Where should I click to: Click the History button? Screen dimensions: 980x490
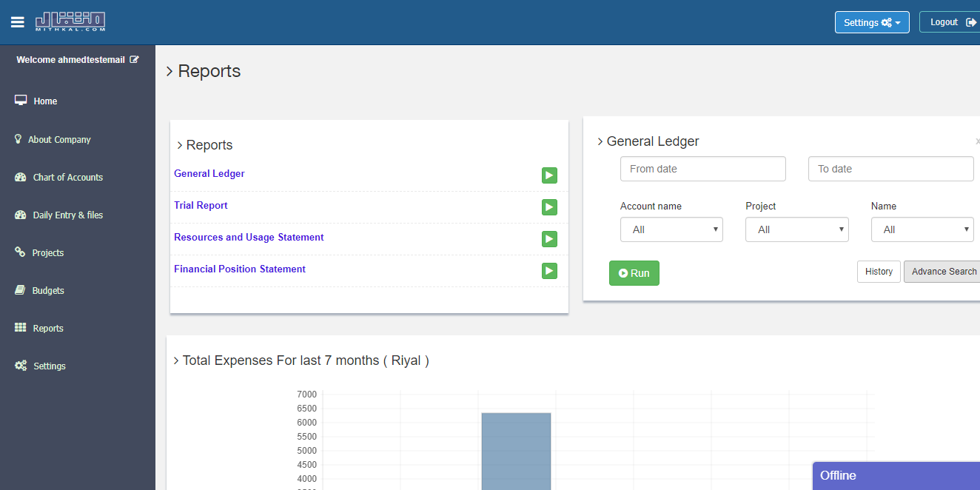pos(879,272)
